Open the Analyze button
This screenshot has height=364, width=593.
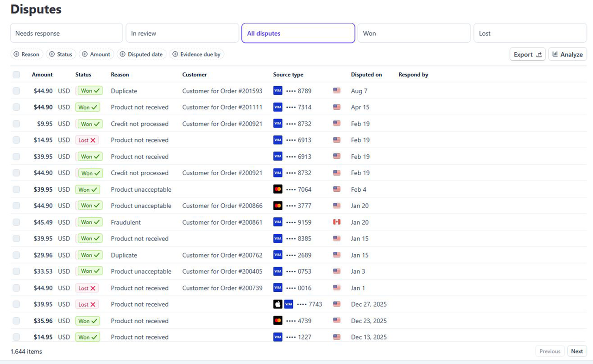568,54
